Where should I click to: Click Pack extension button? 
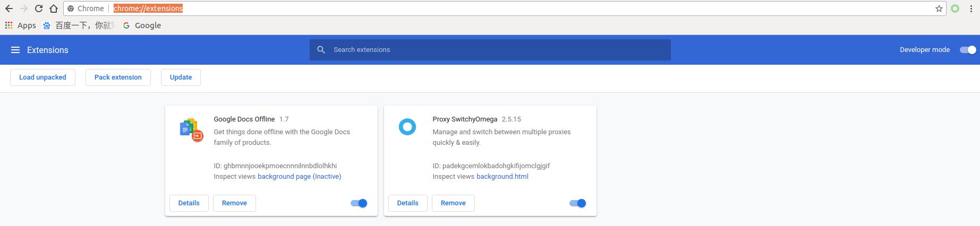coord(118,77)
